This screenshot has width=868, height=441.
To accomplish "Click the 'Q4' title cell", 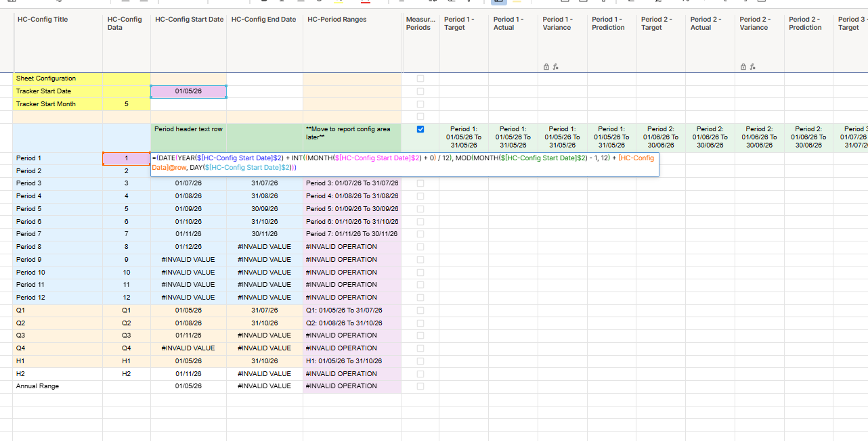I will coord(58,348).
